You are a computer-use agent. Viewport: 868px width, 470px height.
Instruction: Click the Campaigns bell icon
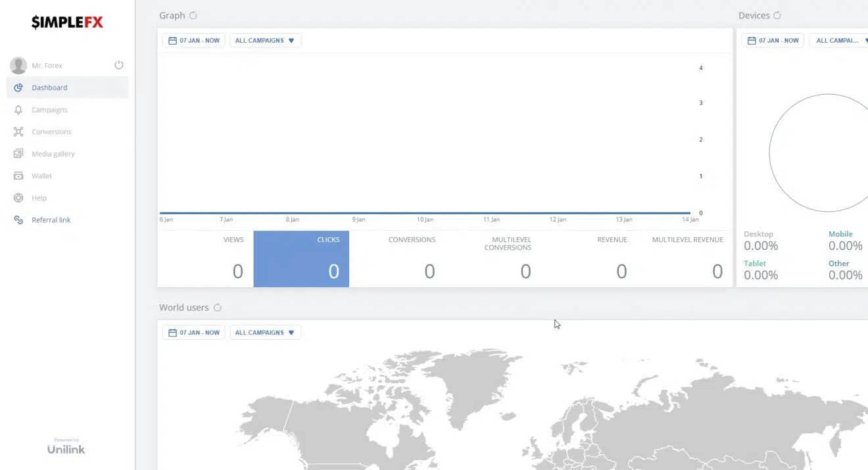click(x=18, y=110)
